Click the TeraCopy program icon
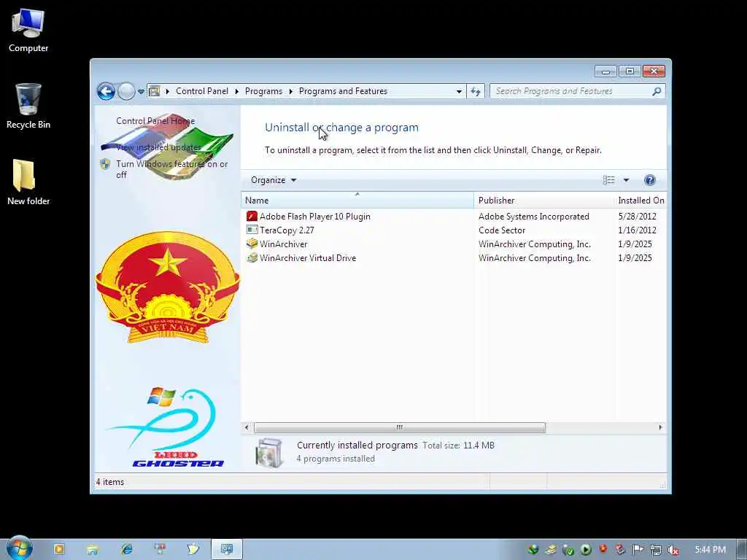The width and height of the screenshot is (747, 560). pos(252,230)
